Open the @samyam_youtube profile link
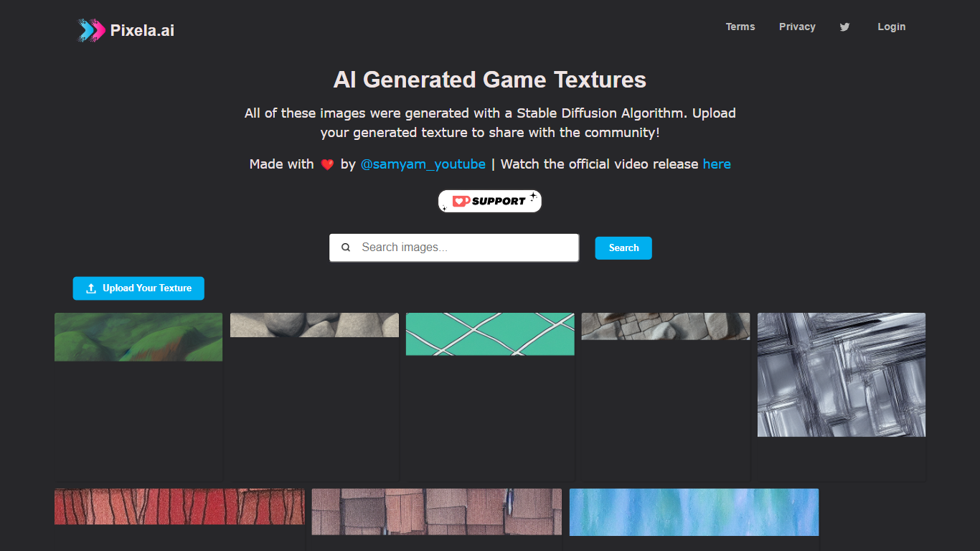This screenshot has width=980, height=551. pyautogui.click(x=423, y=164)
